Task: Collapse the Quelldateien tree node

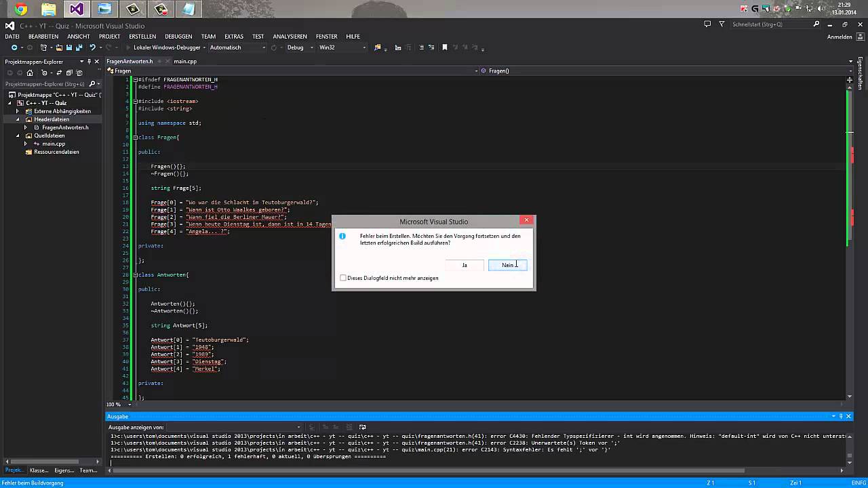Action: click(x=18, y=136)
